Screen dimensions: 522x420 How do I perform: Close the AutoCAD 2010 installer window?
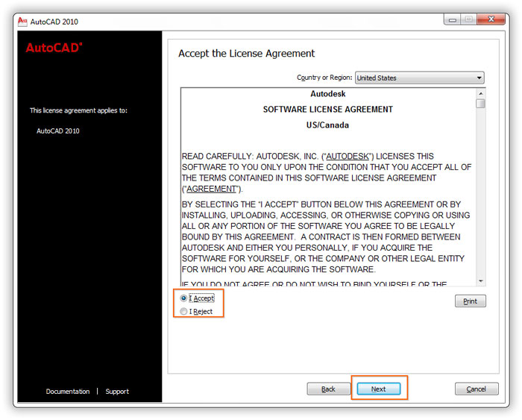tap(491, 19)
